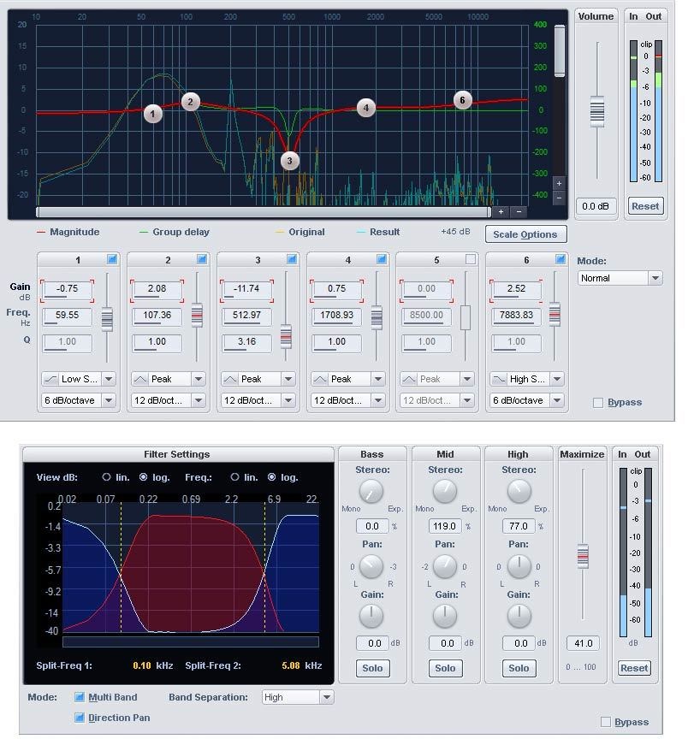The width and height of the screenshot is (700, 739).
Task: Click the Mid Pan knob
Action: (x=445, y=566)
